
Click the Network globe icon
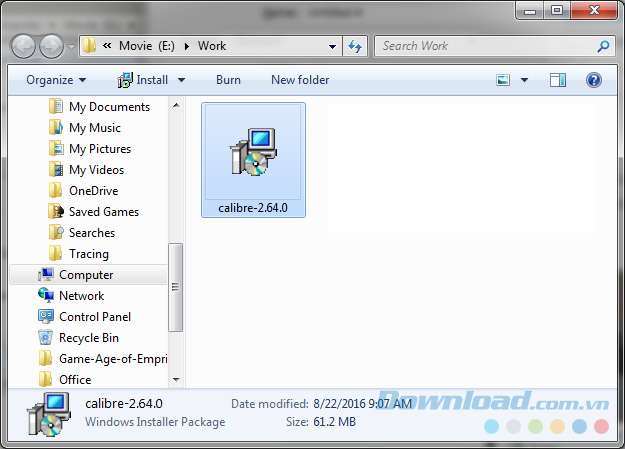point(46,295)
